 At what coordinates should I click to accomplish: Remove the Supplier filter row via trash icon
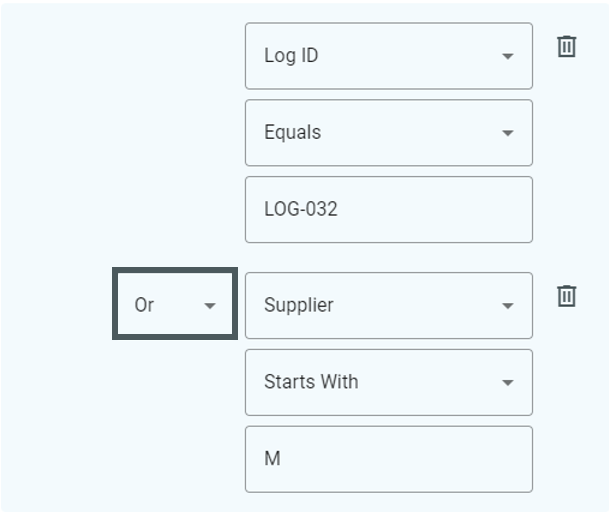(x=566, y=296)
